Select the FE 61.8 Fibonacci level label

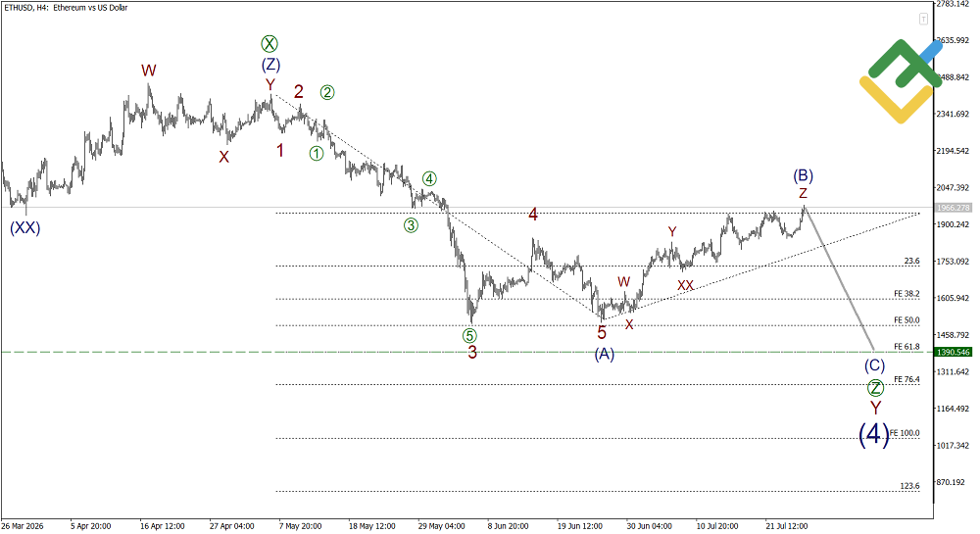click(x=906, y=347)
